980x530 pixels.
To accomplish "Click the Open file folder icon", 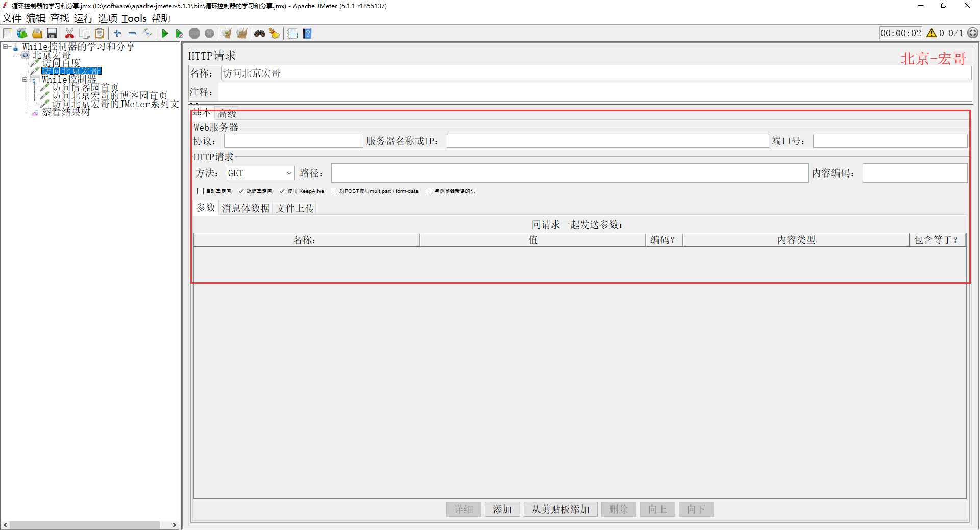I will click(37, 33).
